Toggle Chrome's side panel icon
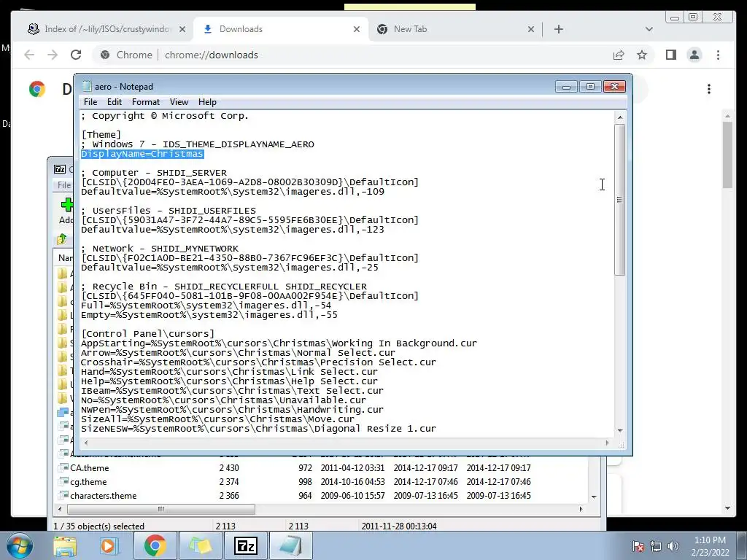 [x=671, y=55]
